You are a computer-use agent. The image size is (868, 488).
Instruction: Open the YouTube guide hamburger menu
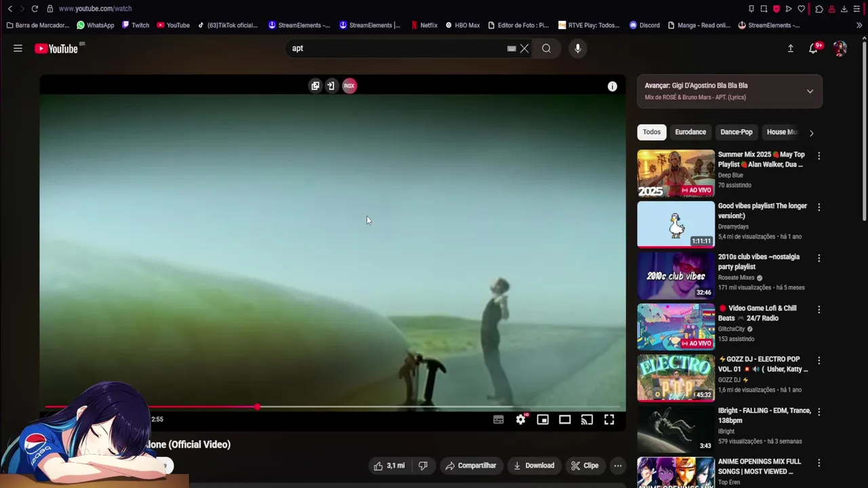point(18,48)
